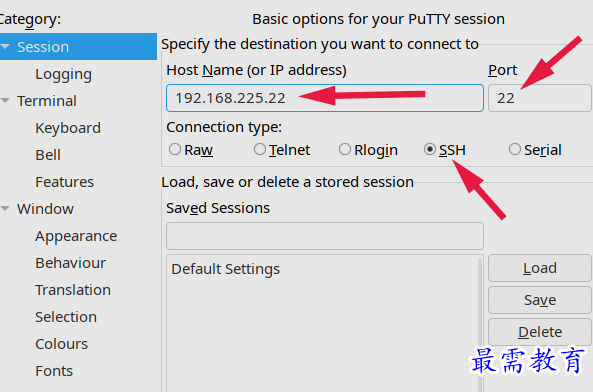This screenshot has height=392, width=593.
Task: Select the SSH connection type
Action: click(x=430, y=149)
